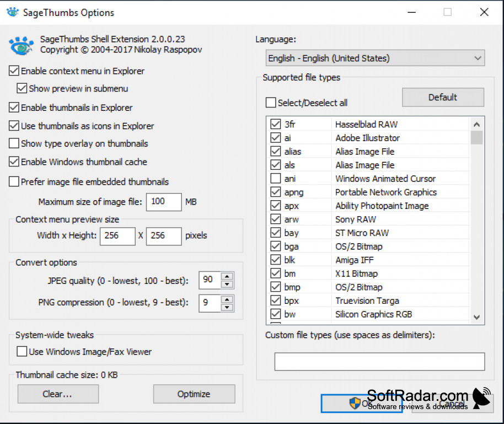Check the ani file type
Screen dimensions: 504x424
click(276, 179)
